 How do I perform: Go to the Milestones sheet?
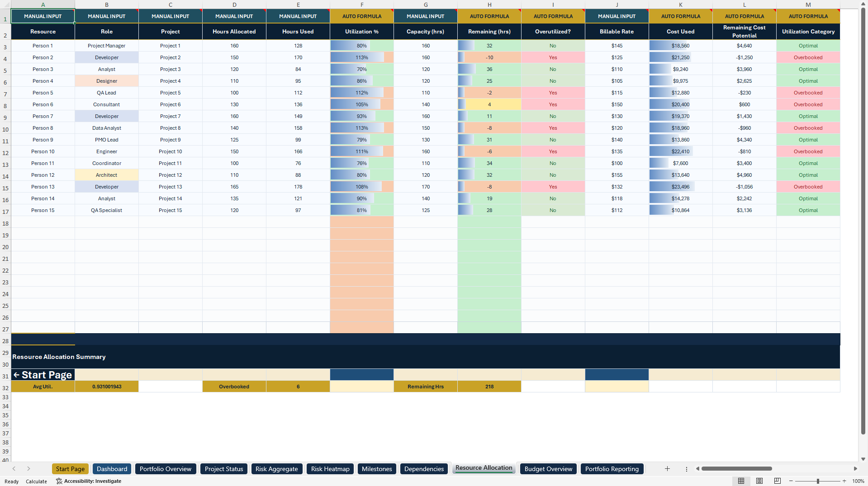tap(377, 469)
